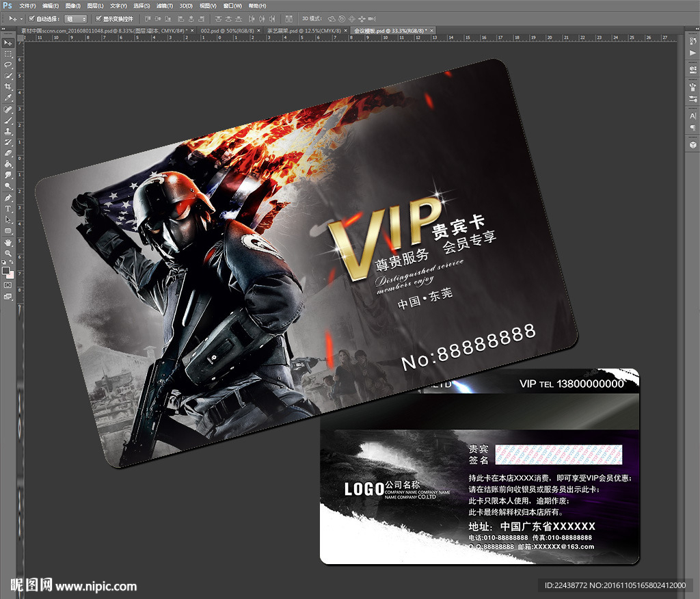This screenshot has width=700, height=599.
Task: Swap foreground and background colors
Action: [11, 263]
